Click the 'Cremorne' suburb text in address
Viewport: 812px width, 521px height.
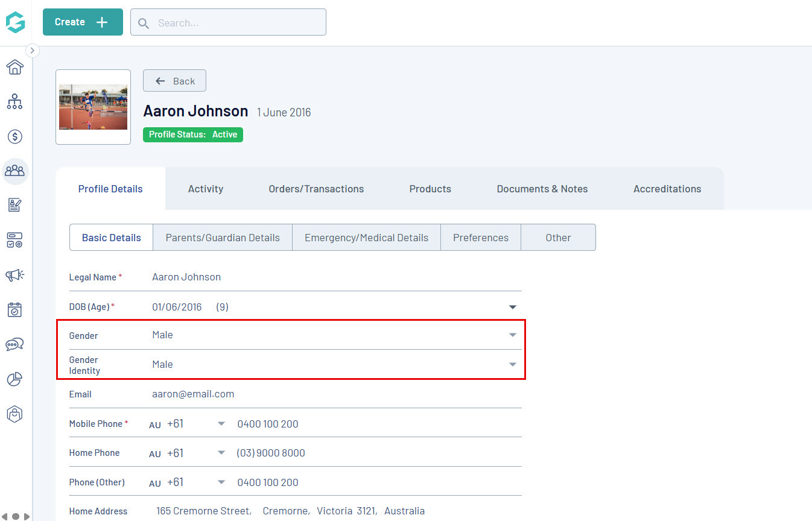tap(287, 511)
